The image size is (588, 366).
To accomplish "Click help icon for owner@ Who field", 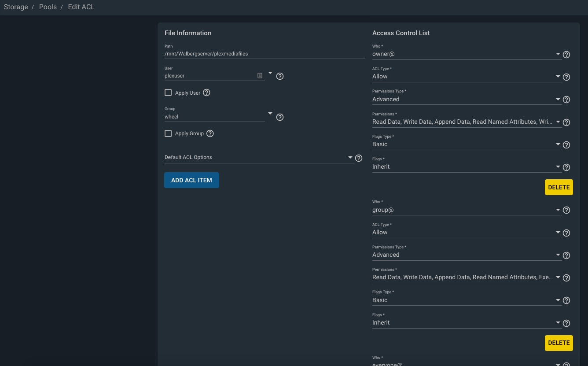I will click(x=566, y=55).
